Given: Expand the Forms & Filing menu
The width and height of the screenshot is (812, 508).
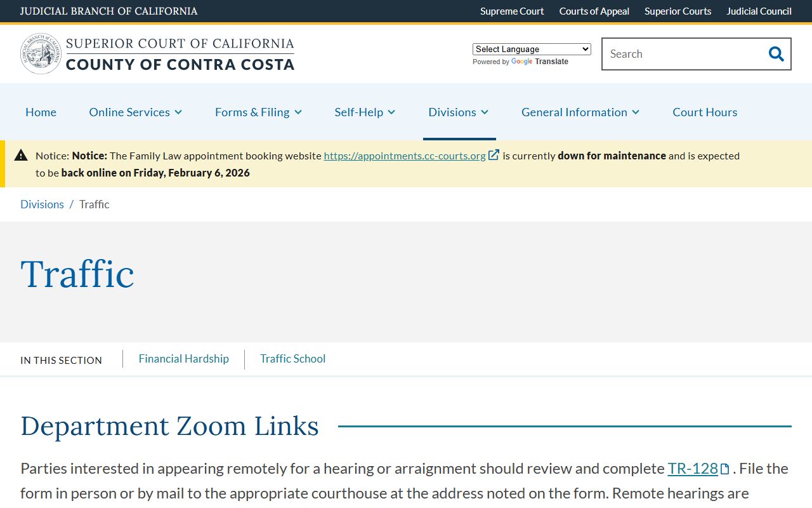Looking at the screenshot, I should click(258, 112).
